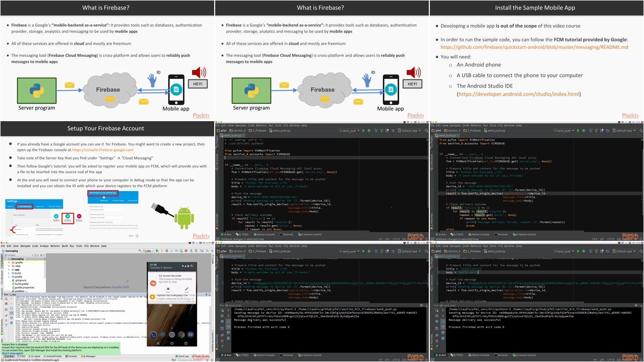Expand the .gradle folder in Android Studio project tree
The height and width of the screenshot is (362, 644).
point(9,262)
